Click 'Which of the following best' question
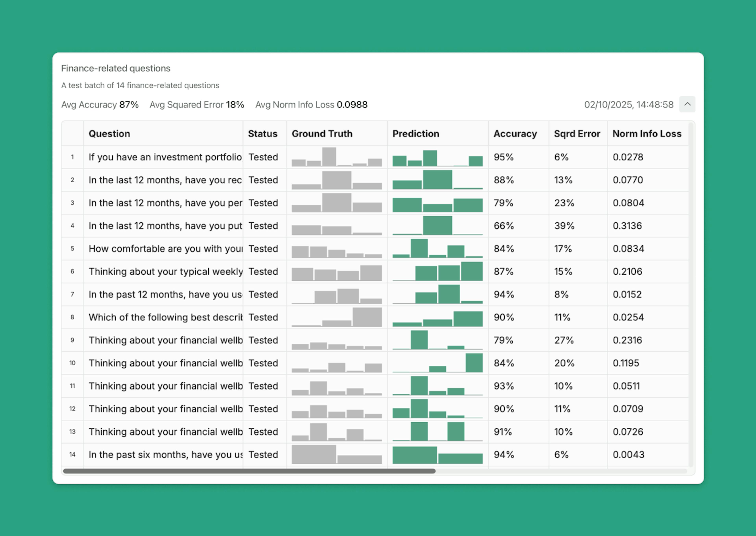 pyautogui.click(x=165, y=317)
